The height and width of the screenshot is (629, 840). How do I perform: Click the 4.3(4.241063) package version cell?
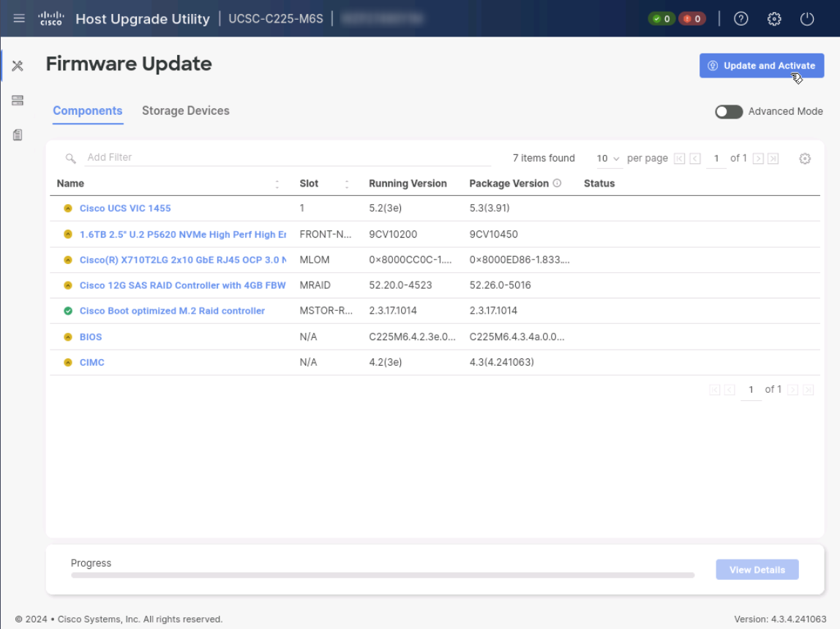(x=501, y=362)
